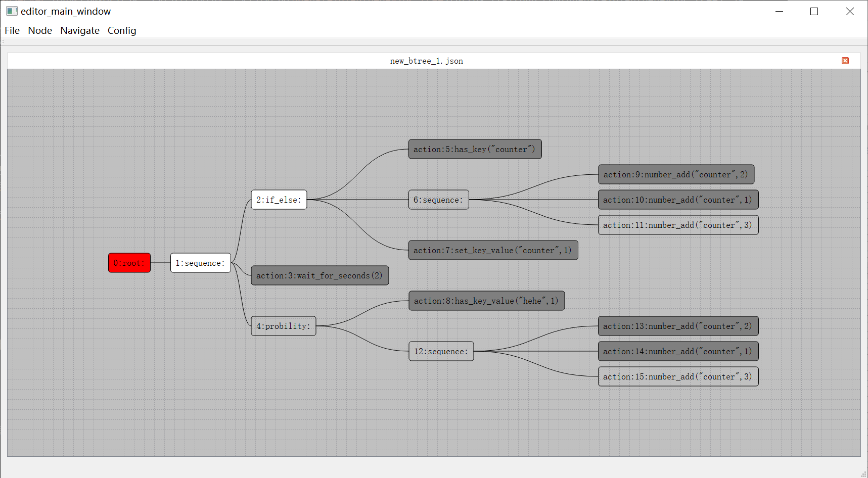Open the File menu

click(12, 30)
